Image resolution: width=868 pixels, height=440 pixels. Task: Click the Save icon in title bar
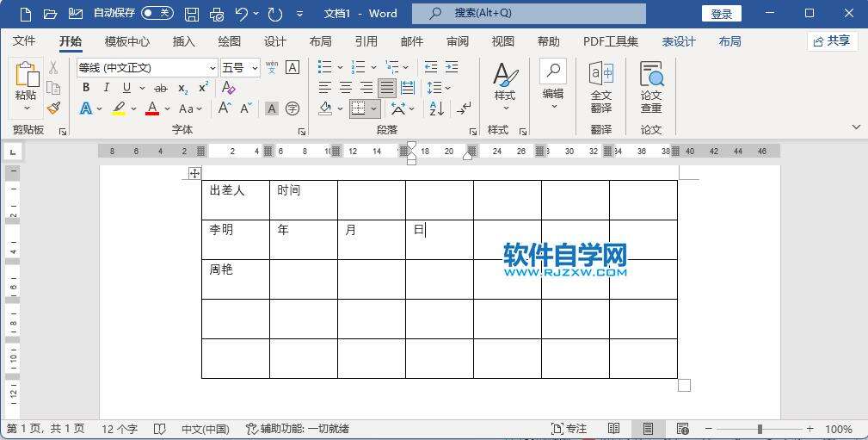coord(192,14)
